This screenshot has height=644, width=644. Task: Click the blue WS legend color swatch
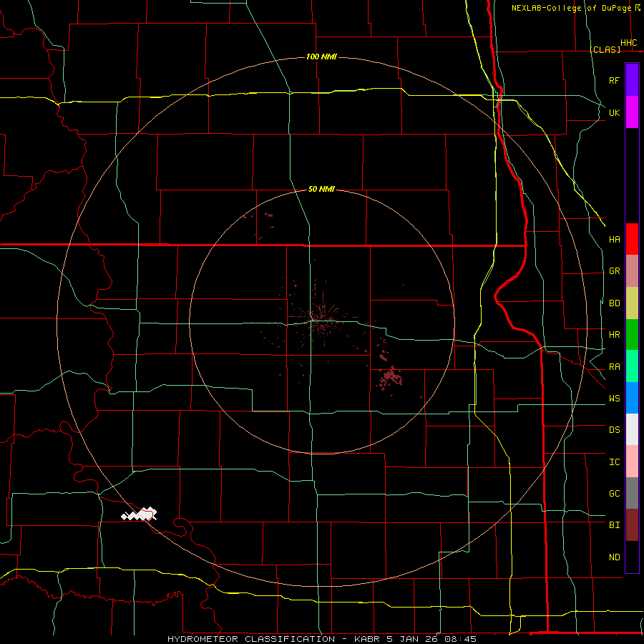(632, 398)
